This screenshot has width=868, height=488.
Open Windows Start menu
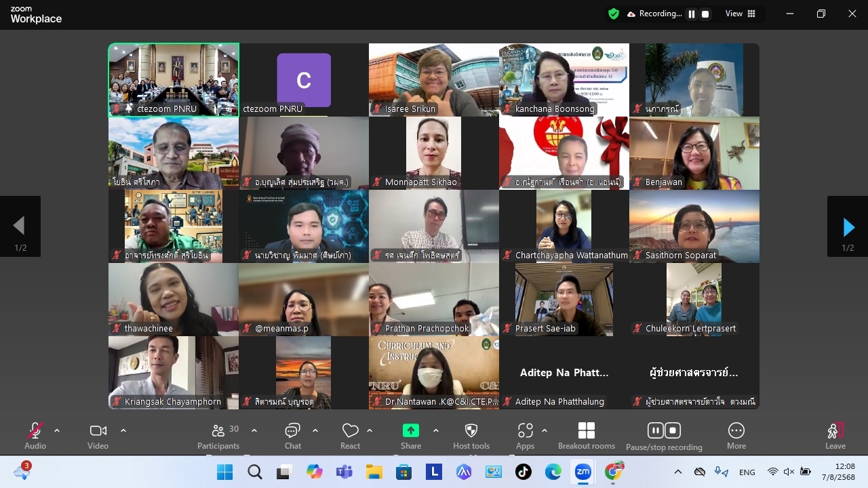tap(225, 472)
